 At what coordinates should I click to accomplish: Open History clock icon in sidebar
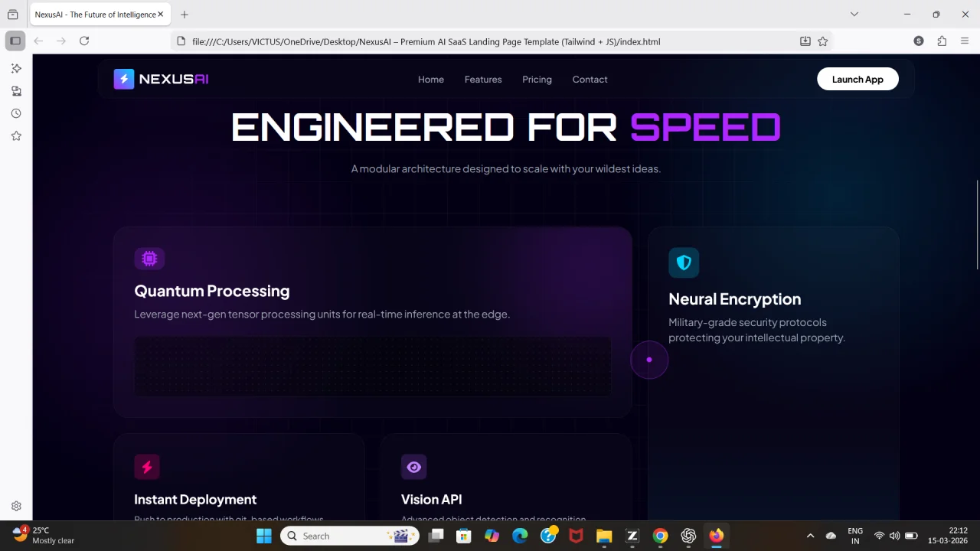pos(16,113)
